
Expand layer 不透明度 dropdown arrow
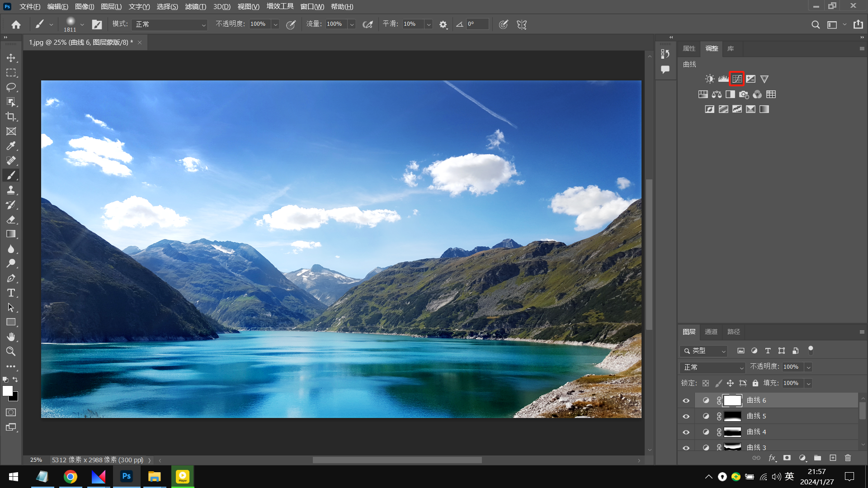(808, 367)
